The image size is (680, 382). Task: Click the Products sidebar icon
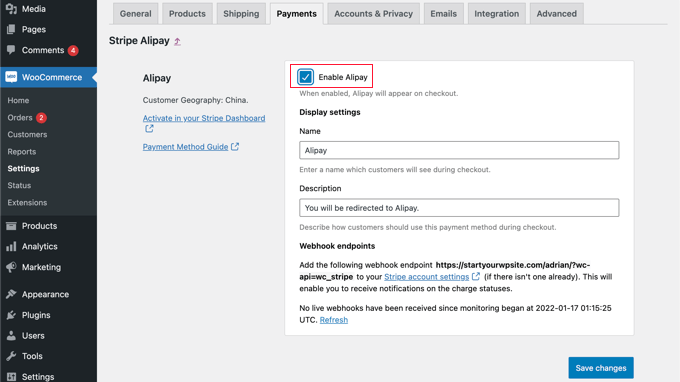(x=11, y=226)
